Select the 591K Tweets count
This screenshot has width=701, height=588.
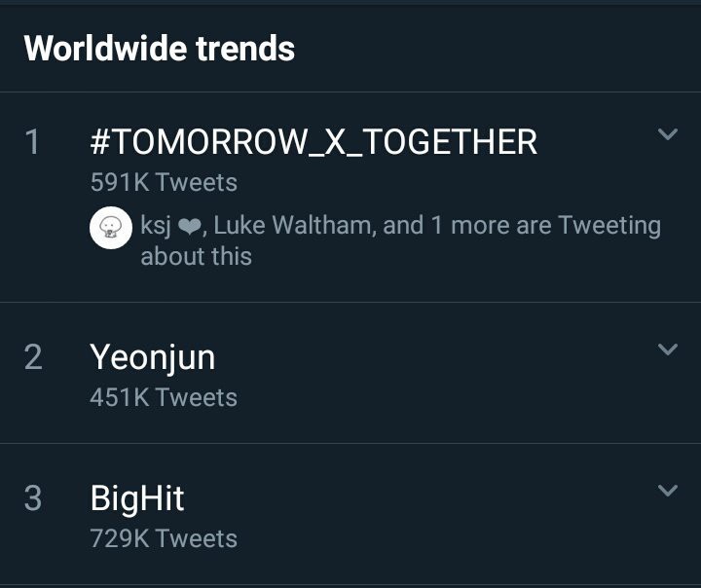[x=164, y=182]
